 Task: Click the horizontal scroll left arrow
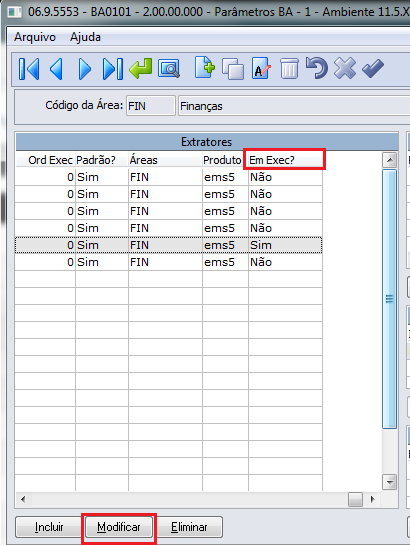(23, 499)
